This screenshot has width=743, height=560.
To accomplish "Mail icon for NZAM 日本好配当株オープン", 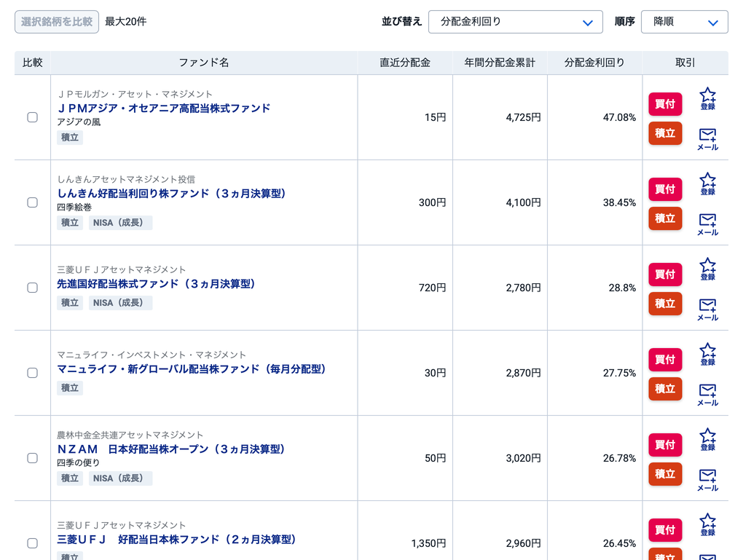I will click(x=707, y=481).
